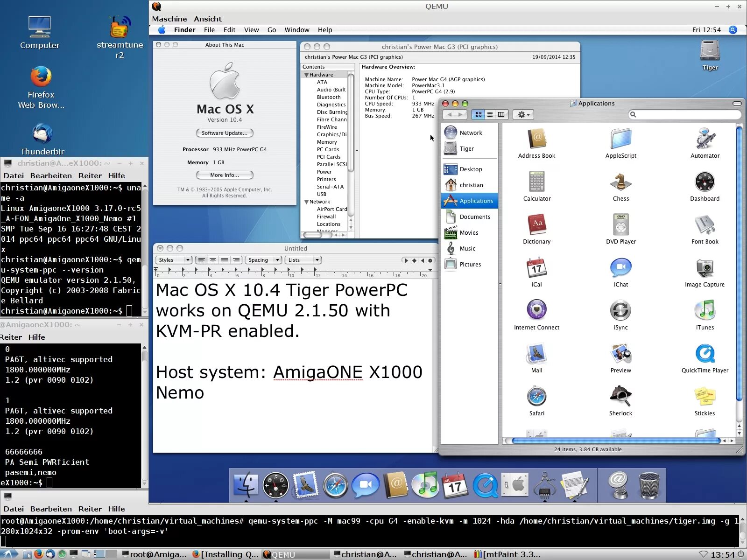The height and width of the screenshot is (560, 747).
Task: Open Address Book in the Applications window
Action: pyautogui.click(x=537, y=139)
